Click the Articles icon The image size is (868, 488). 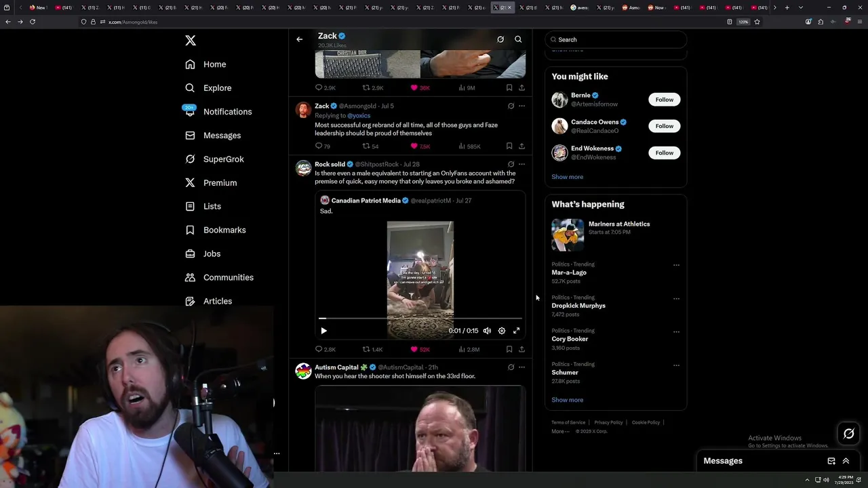point(190,301)
